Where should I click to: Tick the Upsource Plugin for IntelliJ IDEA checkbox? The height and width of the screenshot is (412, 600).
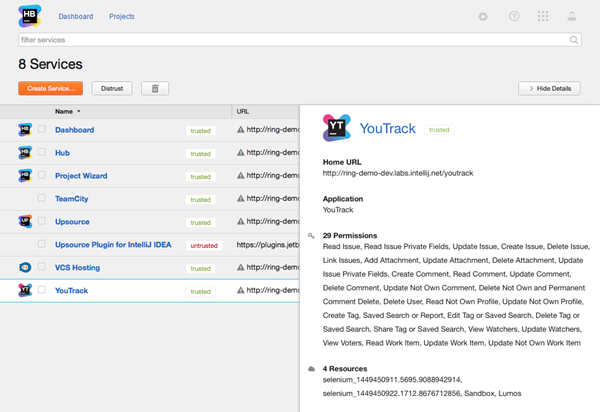(x=42, y=244)
